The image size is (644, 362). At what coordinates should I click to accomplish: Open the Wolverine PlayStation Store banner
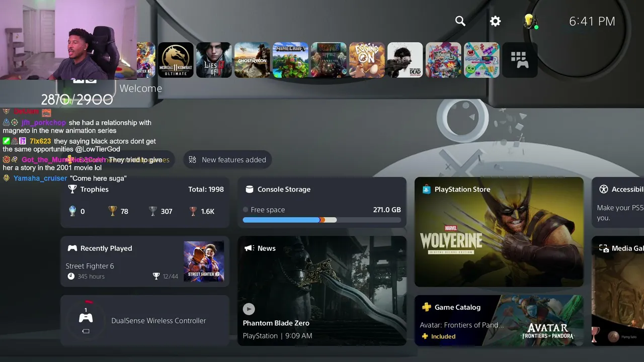point(499,232)
